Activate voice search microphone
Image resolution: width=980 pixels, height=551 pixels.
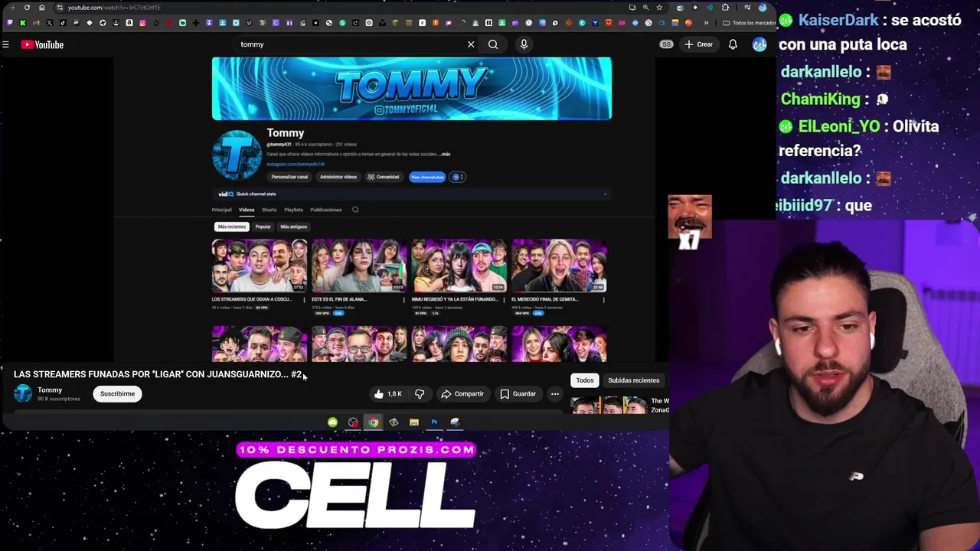(524, 44)
